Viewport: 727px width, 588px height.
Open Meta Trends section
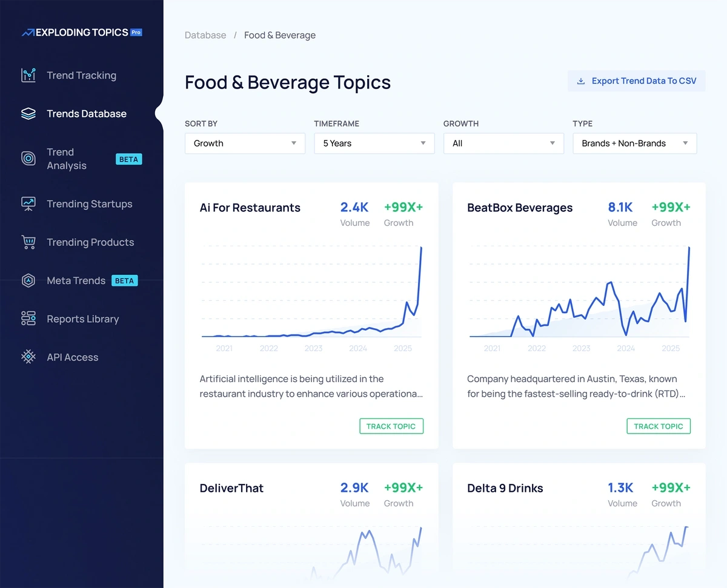pyautogui.click(x=76, y=280)
